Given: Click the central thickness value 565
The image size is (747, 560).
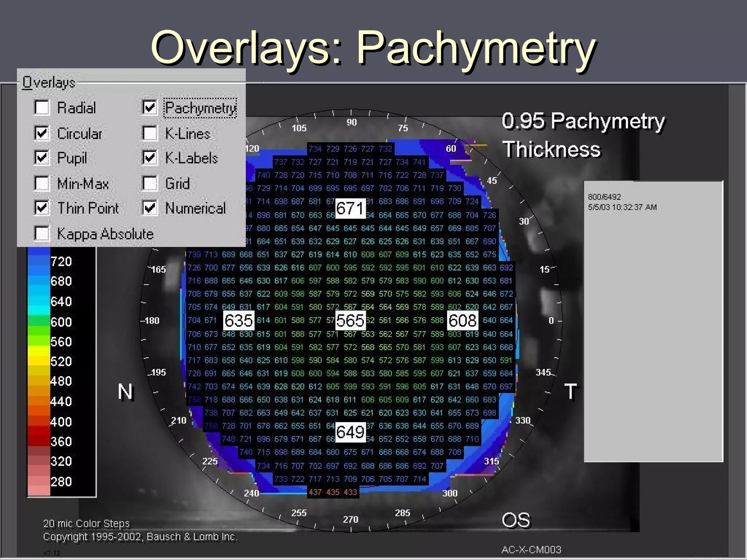Looking at the screenshot, I should [x=350, y=320].
